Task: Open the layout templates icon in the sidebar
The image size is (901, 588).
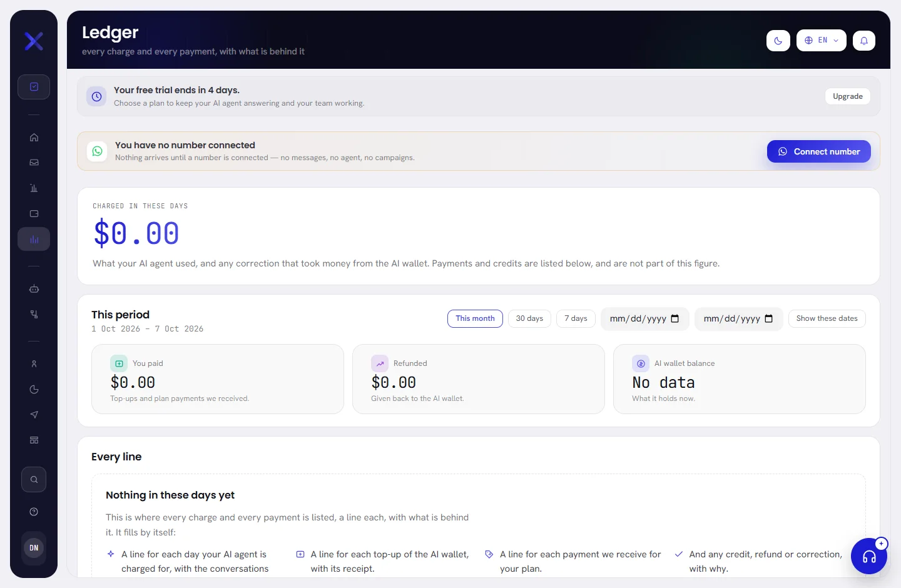Action: [34, 440]
